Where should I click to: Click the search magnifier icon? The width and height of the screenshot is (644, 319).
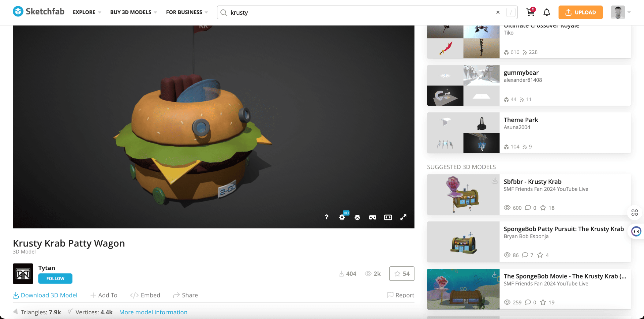pos(224,12)
